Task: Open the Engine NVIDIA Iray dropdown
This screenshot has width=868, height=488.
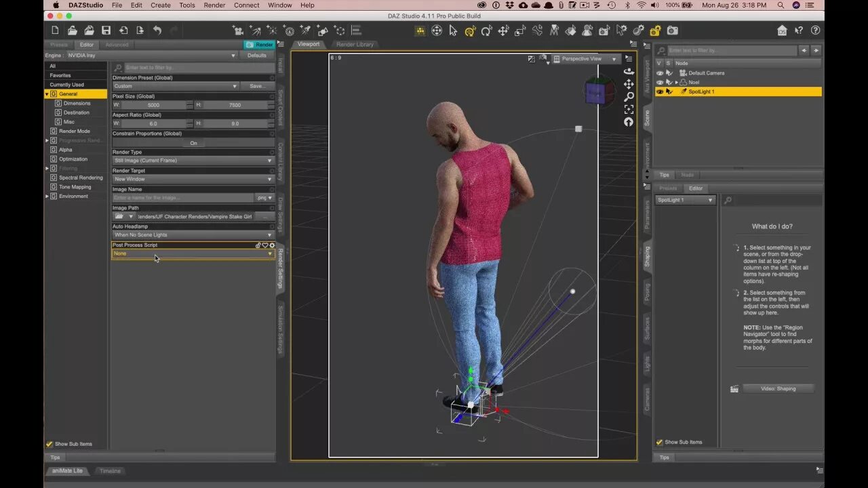Action: click(151, 56)
